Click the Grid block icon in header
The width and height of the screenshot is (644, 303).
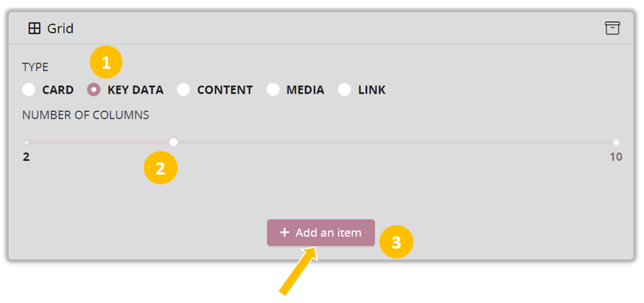click(34, 29)
